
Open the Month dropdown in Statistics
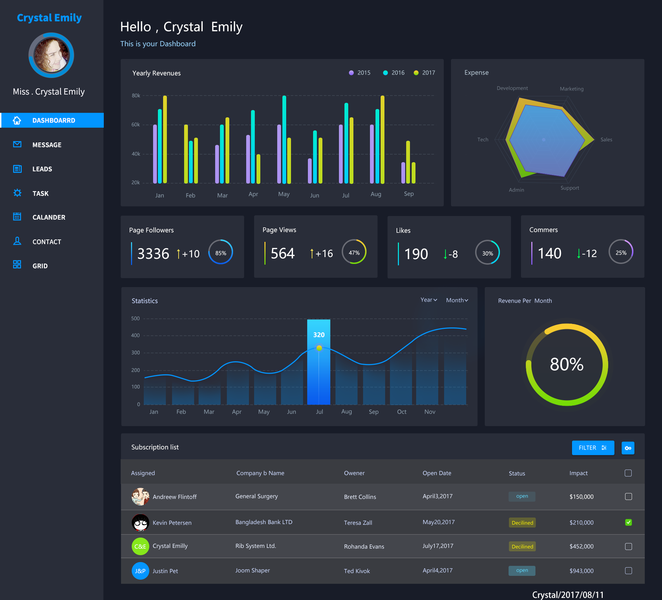point(457,300)
